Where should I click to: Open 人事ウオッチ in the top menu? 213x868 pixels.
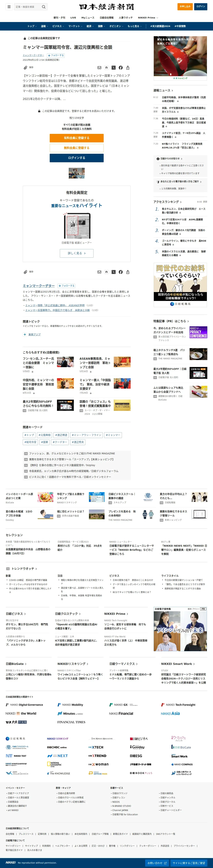pos(126,18)
